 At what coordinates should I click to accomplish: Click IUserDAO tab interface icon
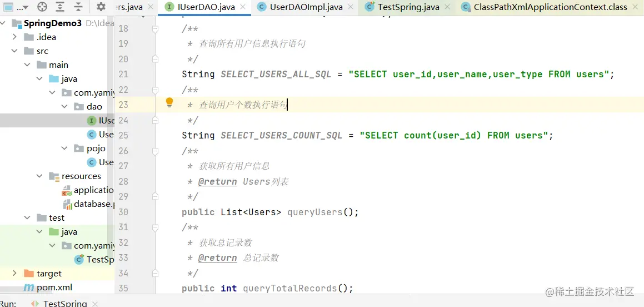(169, 7)
